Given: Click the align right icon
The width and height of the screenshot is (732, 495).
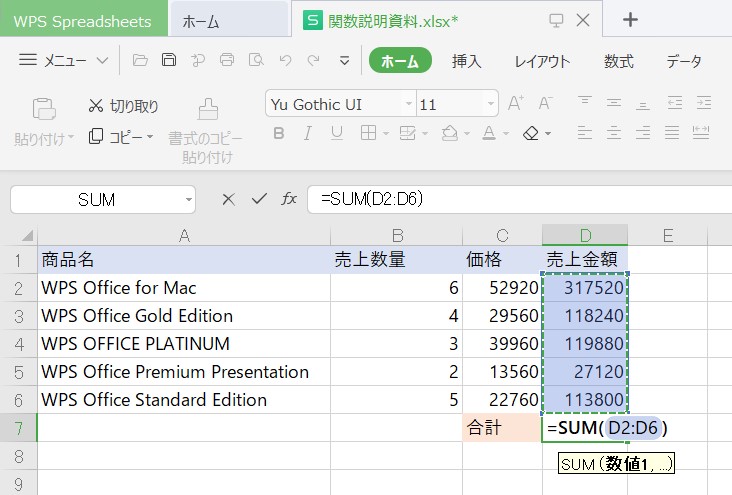Looking at the screenshot, I should 643,133.
